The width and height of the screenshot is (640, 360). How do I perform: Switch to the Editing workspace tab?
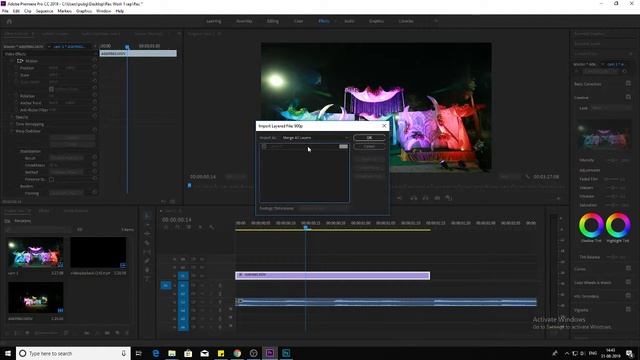click(x=273, y=21)
